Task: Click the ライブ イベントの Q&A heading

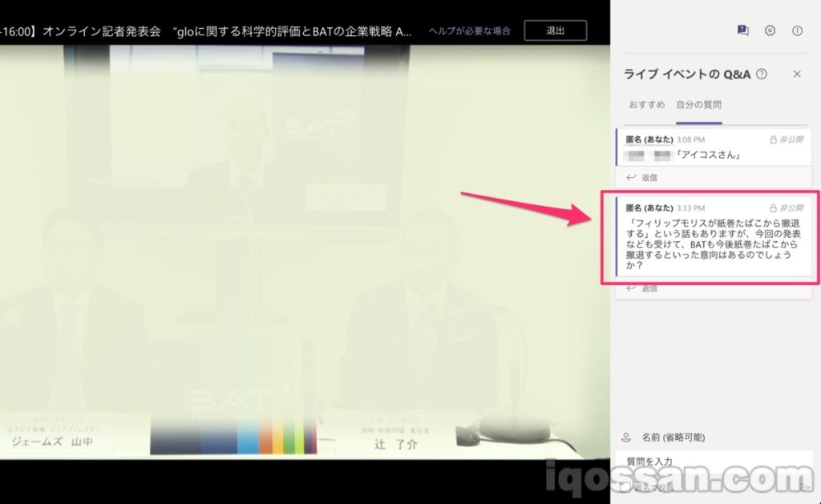Action: (687, 75)
